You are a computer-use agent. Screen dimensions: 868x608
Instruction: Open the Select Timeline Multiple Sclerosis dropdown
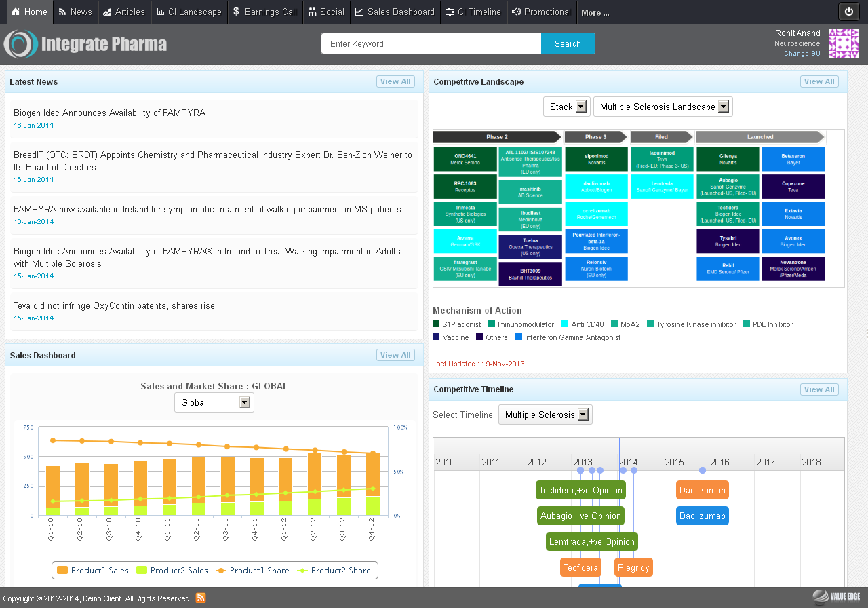pos(545,415)
